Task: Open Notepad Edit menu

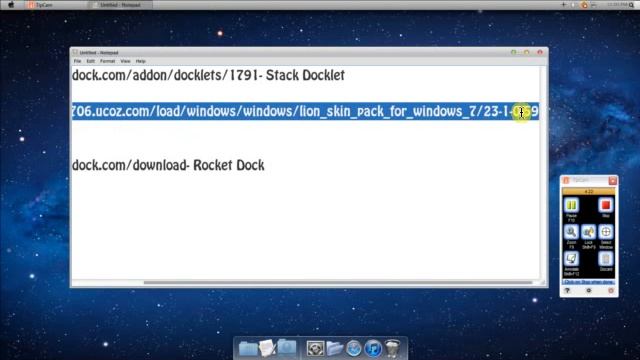Action: click(90, 61)
